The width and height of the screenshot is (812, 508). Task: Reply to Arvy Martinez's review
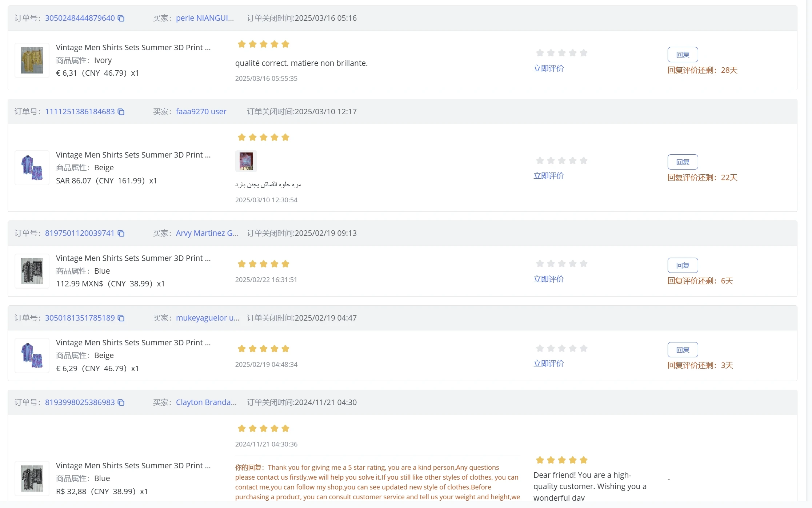[683, 265]
